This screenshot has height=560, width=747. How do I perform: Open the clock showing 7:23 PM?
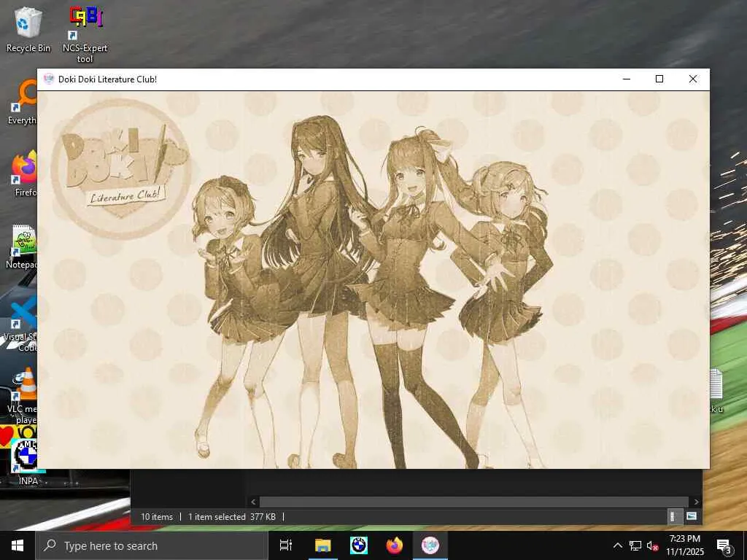coord(684,545)
